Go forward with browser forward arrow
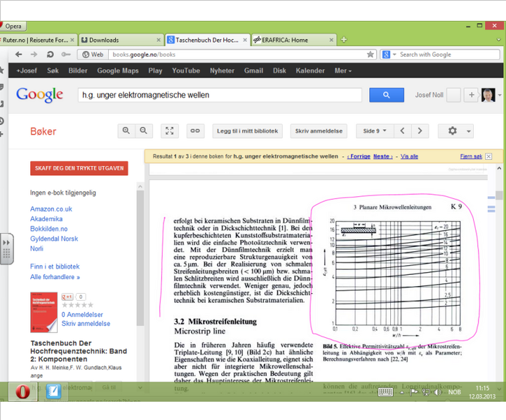The width and height of the screenshot is (506, 420). pos(34,55)
